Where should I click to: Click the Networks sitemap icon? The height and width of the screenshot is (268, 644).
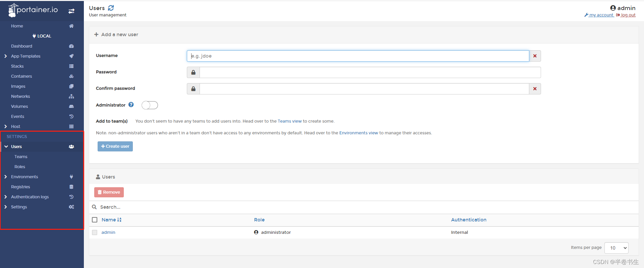pos(71,96)
